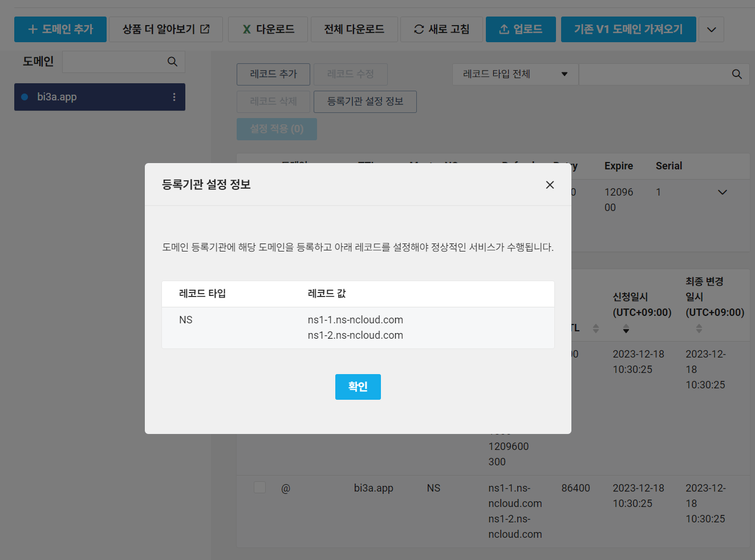
Task: Open the 상품 더 알아보기 link
Action: (166, 29)
